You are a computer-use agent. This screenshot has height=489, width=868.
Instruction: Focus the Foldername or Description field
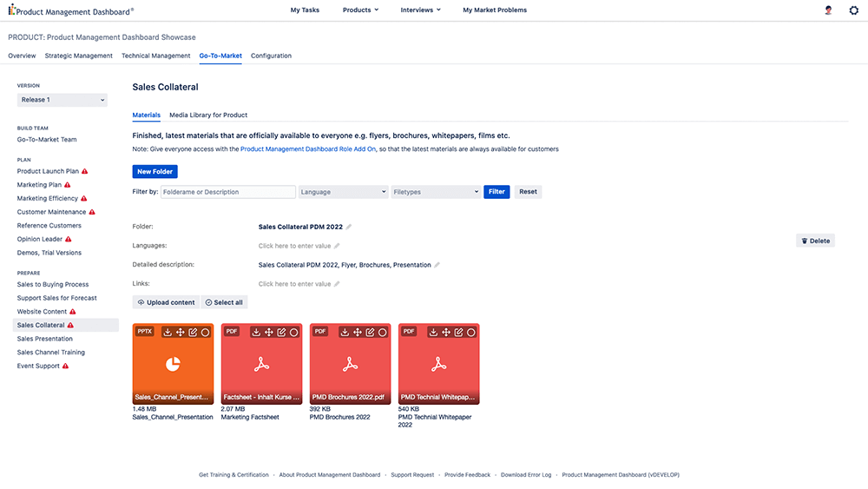(x=228, y=192)
